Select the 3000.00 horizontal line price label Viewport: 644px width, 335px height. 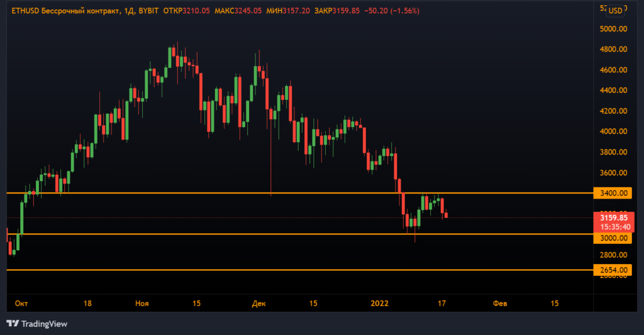[x=612, y=238]
